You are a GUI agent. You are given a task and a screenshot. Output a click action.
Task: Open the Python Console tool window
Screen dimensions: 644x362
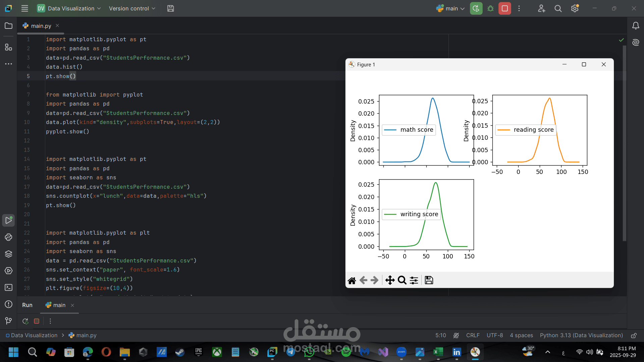click(8, 237)
